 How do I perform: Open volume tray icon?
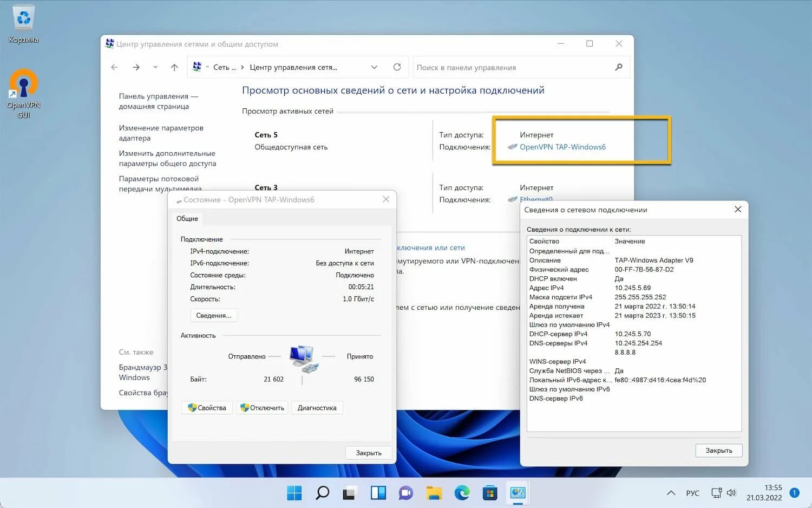[x=731, y=493]
